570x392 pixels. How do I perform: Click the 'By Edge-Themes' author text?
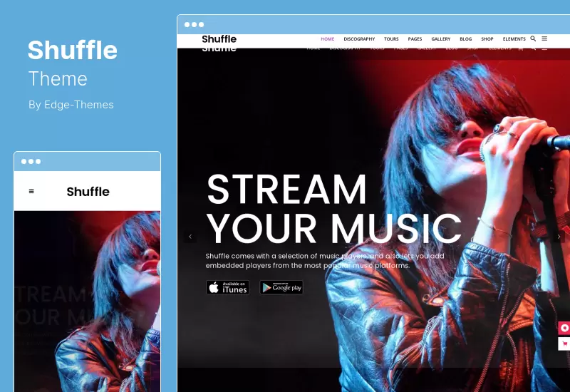(x=71, y=105)
